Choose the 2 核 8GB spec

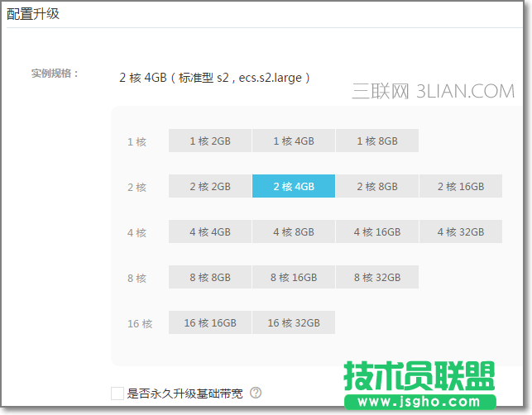click(x=377, y=186)
